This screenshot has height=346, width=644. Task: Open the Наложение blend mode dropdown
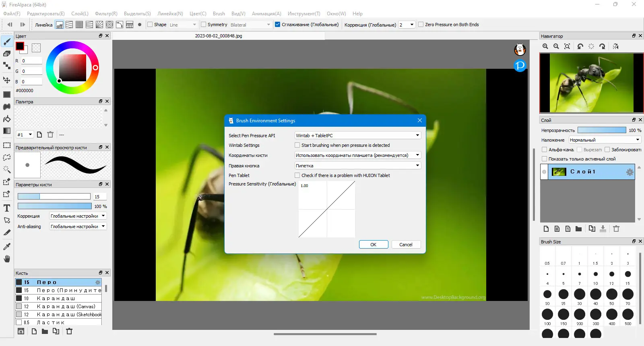605,140
